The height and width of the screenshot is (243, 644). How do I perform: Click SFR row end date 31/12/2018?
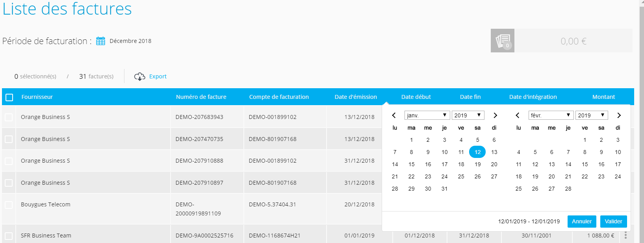point(474,236)
